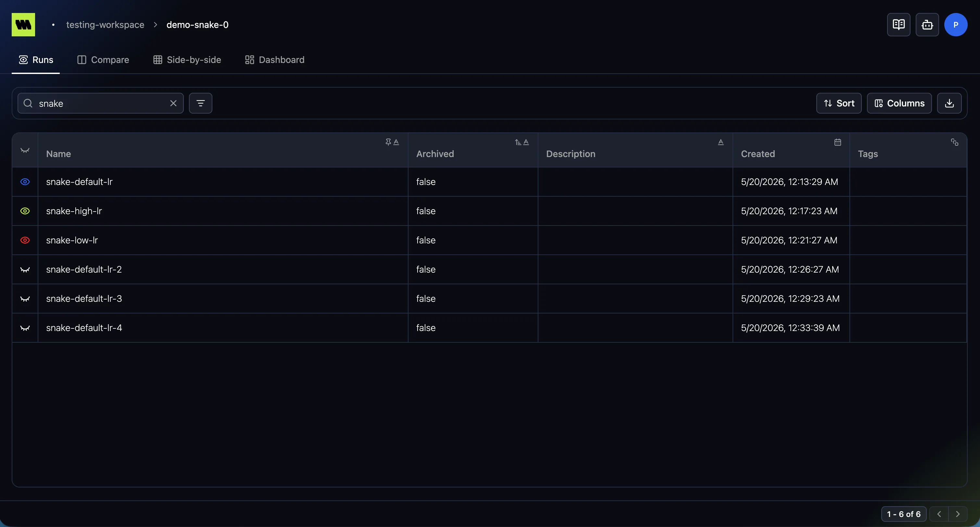Click the Archived 'false' cell for snake-high-lr
980x527 pixels.
coord(473,211)
